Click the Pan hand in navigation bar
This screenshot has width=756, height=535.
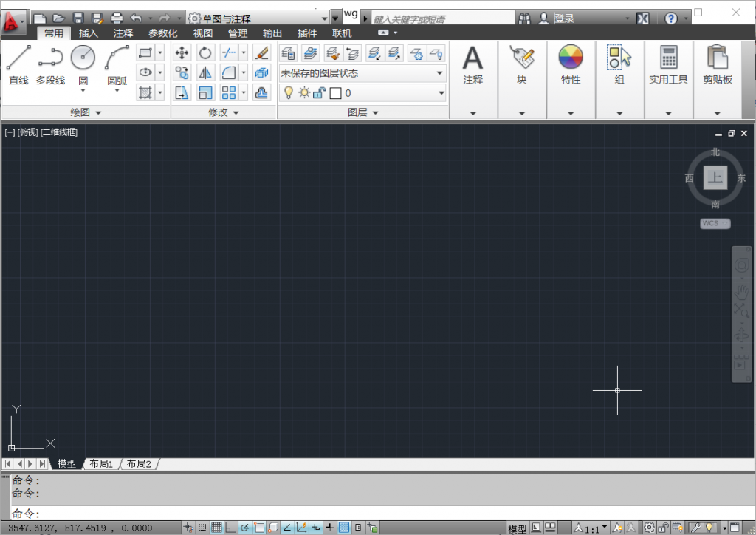[741, 291]
